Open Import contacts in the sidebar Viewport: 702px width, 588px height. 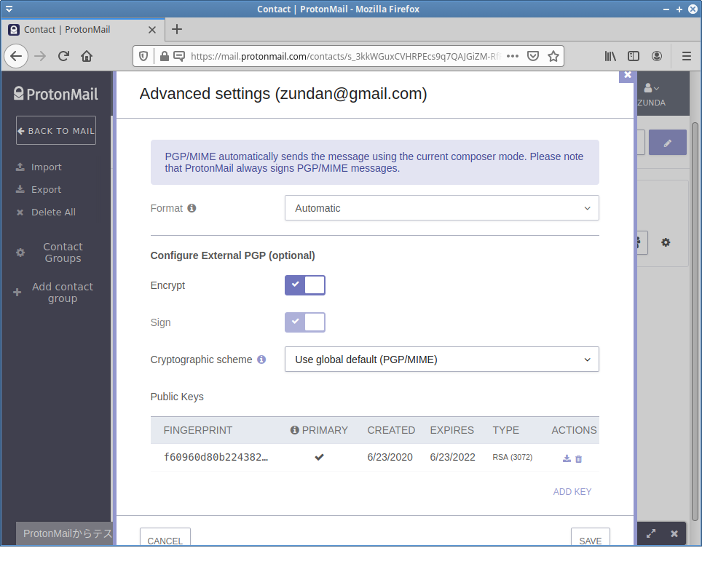39,167
